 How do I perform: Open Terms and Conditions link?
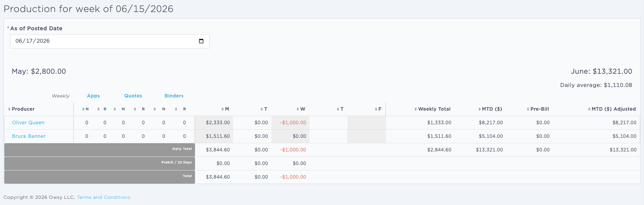104,197
